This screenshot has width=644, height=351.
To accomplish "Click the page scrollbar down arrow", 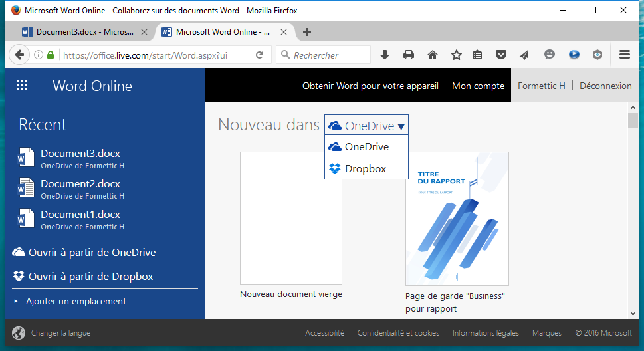I will (x=633, y=314).
